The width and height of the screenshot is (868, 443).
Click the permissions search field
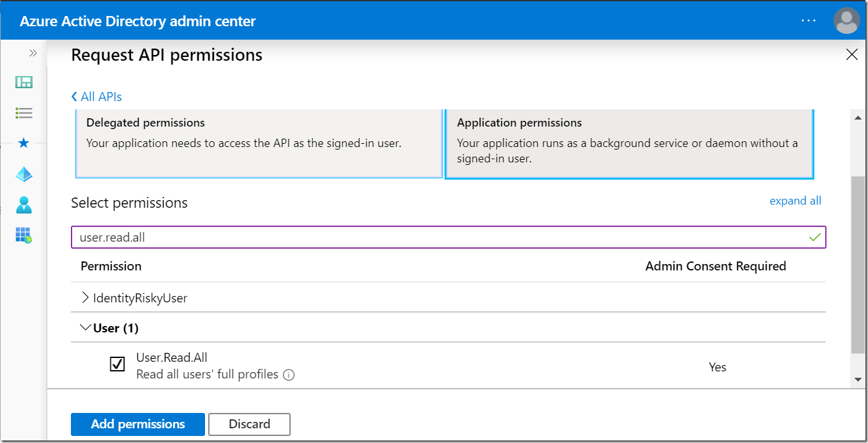tap(448, 237)
